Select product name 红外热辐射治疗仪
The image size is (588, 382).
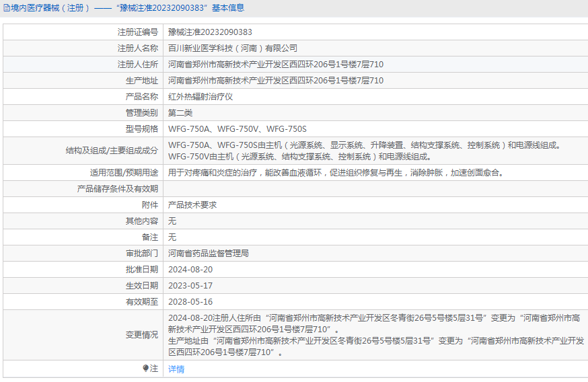click(x=200, y=97)
